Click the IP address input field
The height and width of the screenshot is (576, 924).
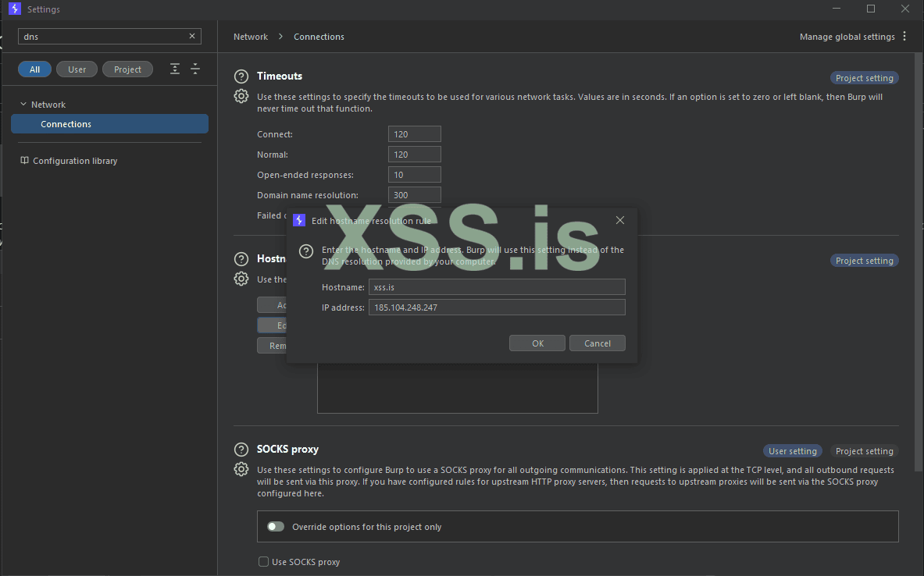[497, 308]
